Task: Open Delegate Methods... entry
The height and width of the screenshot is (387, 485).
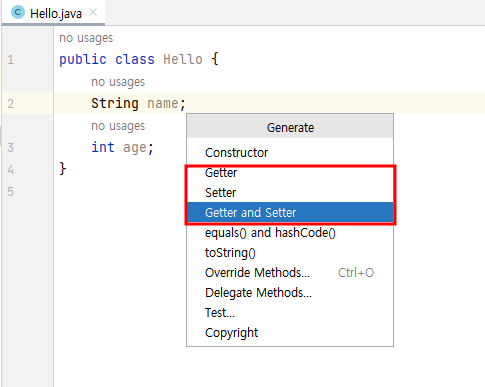Action: (x=290, y=293)
